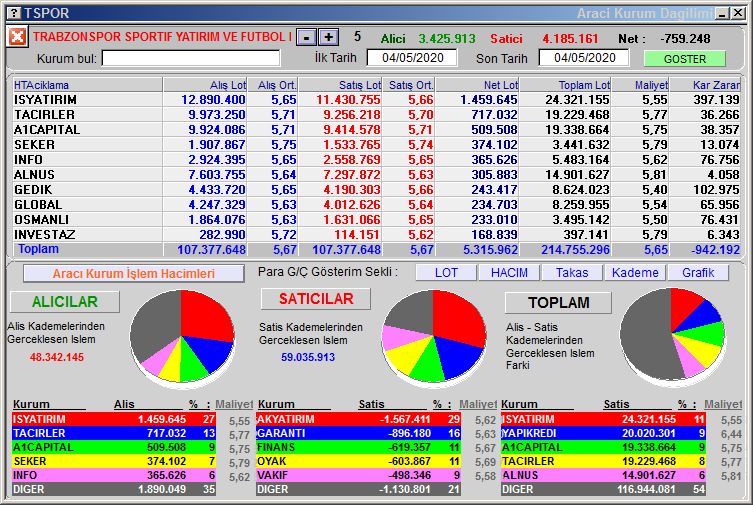Click red ISYATIRIM row in buyers list
The width and height of the screenshot is (753, 505).
pos(114,419)
